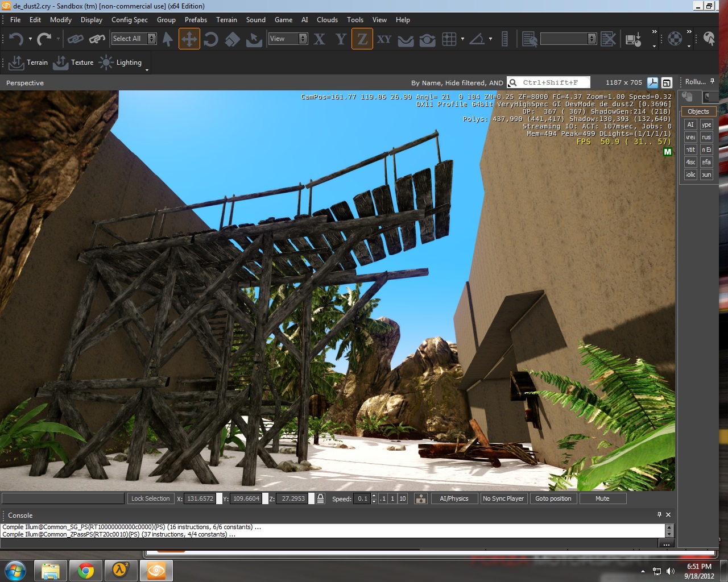Click the Delete named selection icon
The height and width of the screenshot is (582, 728).
(608, 39)
